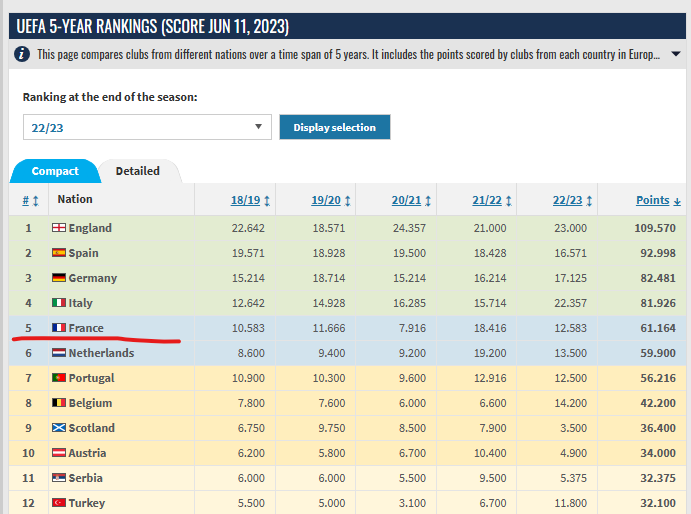Switch to the Detailed tab

[138, 171]
